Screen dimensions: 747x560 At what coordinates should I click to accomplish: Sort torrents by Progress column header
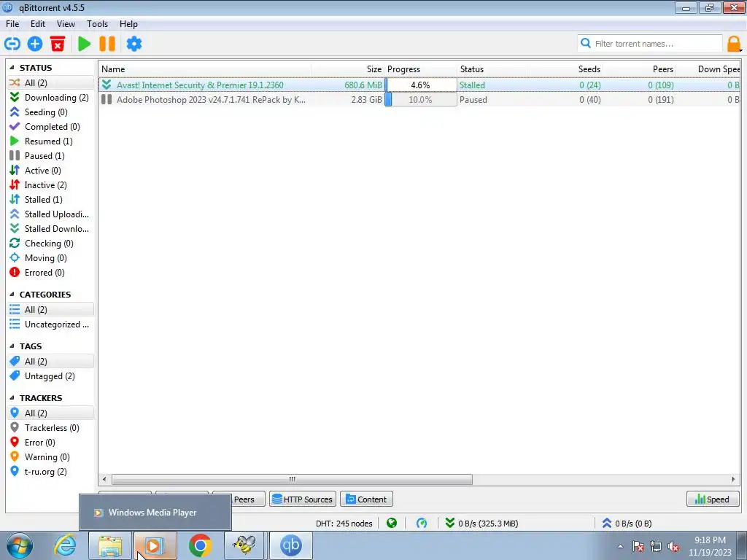click(421, 69)
